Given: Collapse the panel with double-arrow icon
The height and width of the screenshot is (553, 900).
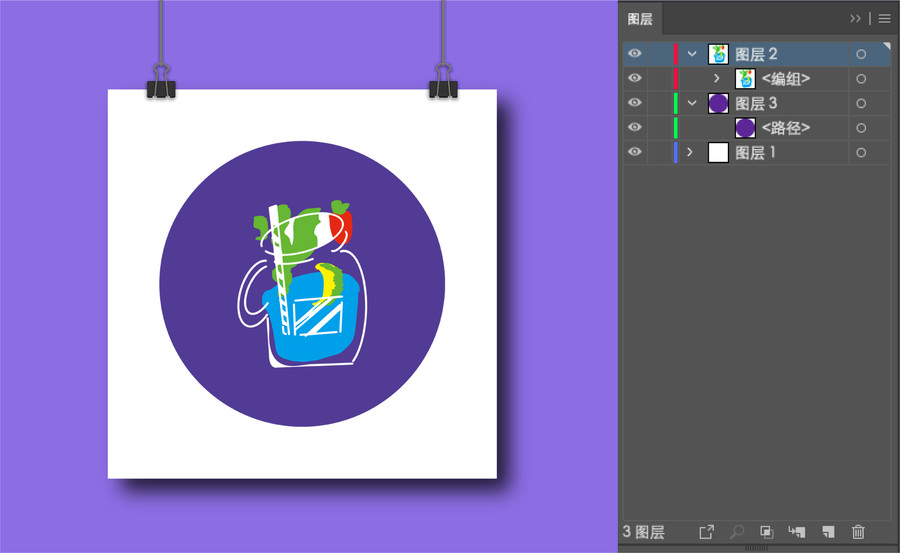Looking at the screenshot, I should [x=855, y=18].
